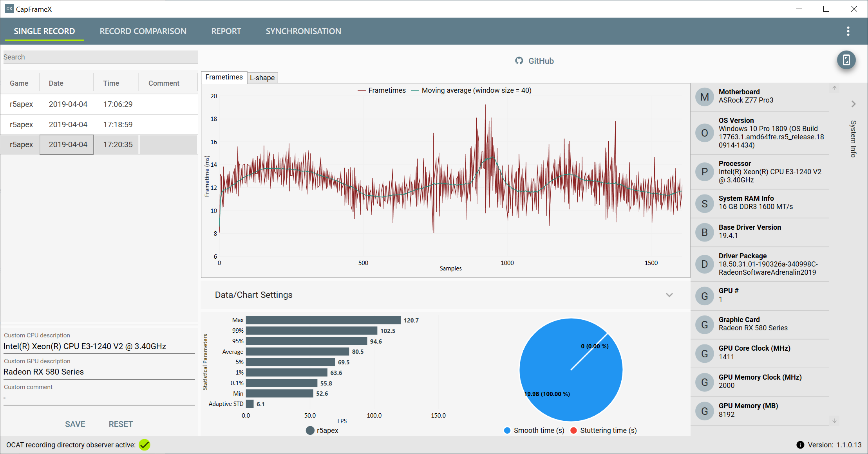Edit the Custom GPU description field
The height and width of the screenshot is (454, 868).
(x=99, y=372)
